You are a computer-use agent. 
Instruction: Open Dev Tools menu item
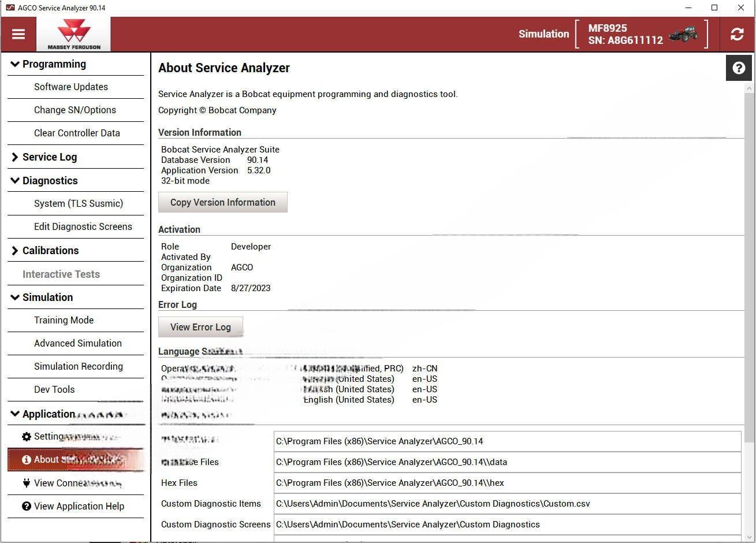tap(54, 390)
